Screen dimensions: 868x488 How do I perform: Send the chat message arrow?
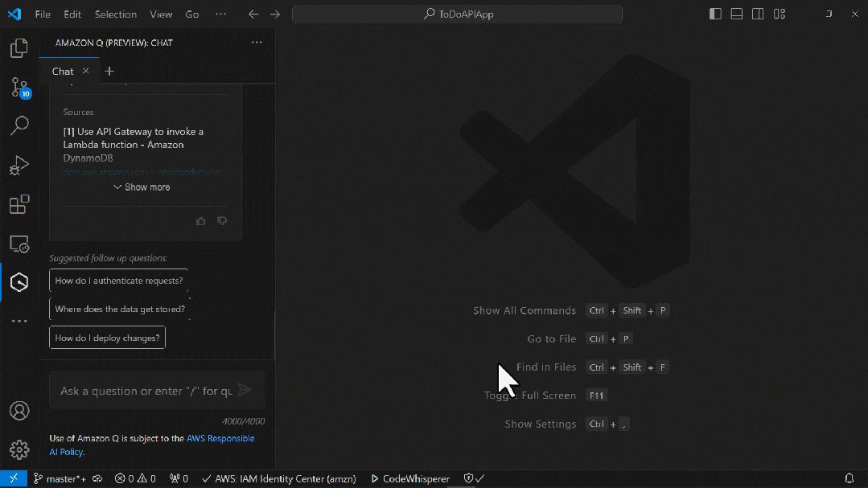245,390
